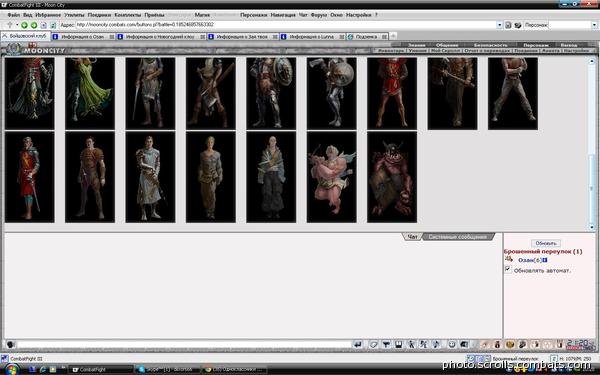Click the round icon left of chat input

point(10,344)
